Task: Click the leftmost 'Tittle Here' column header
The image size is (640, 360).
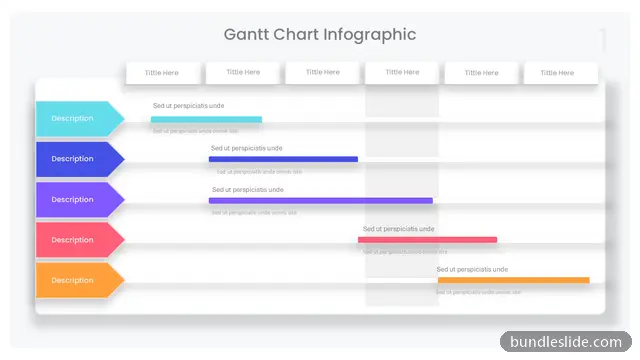Action: 163,73
